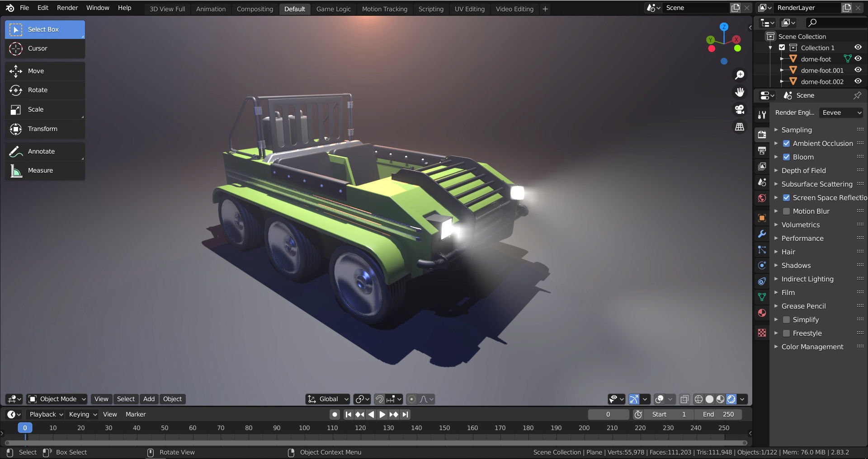Enable the Motion Blur checkbox
This screenshot has width=868, height=459.
coord(786,211)
